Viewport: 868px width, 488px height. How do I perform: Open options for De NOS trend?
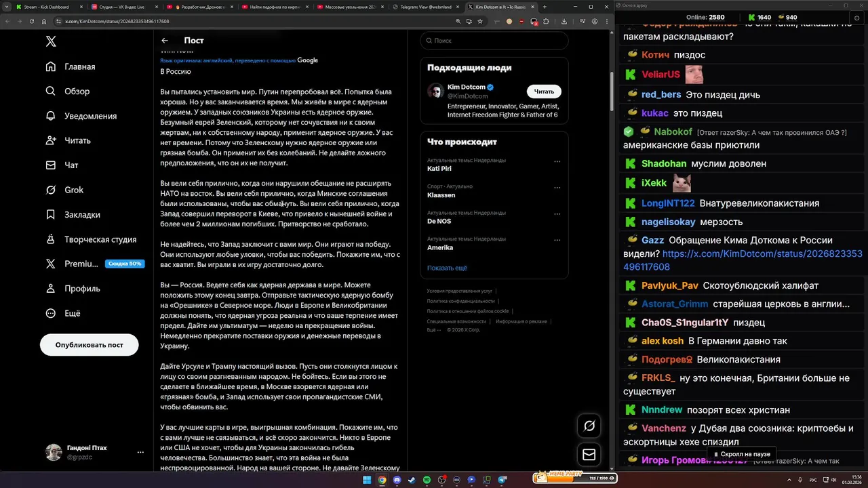557,213
